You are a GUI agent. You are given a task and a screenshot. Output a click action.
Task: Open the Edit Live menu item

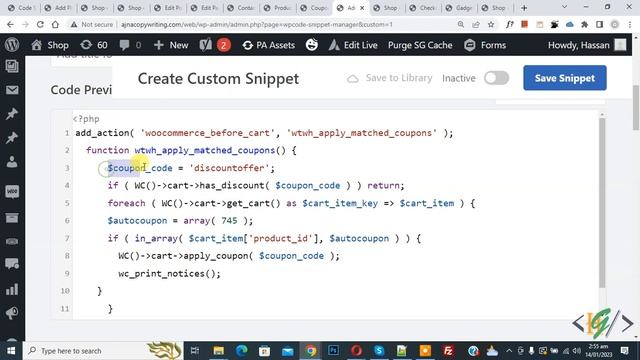(x=353, y=45)
